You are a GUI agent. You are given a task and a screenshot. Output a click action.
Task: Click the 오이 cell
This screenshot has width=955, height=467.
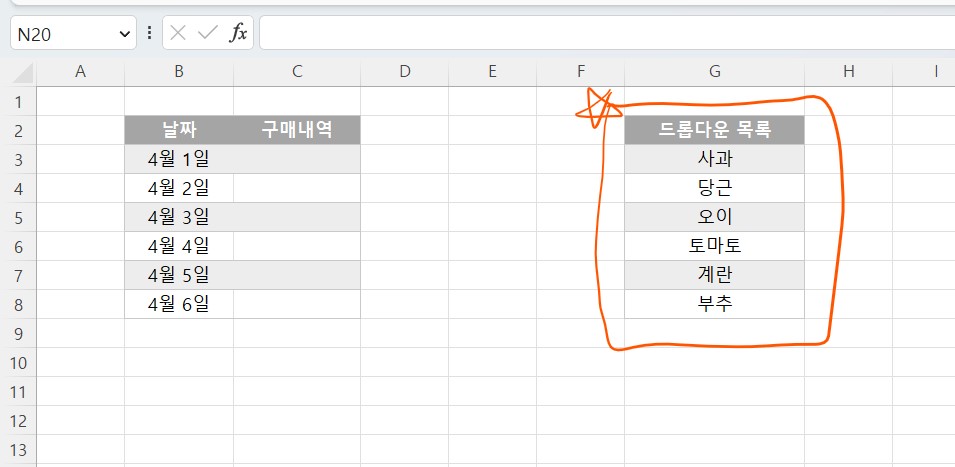(x=714, y=217)
